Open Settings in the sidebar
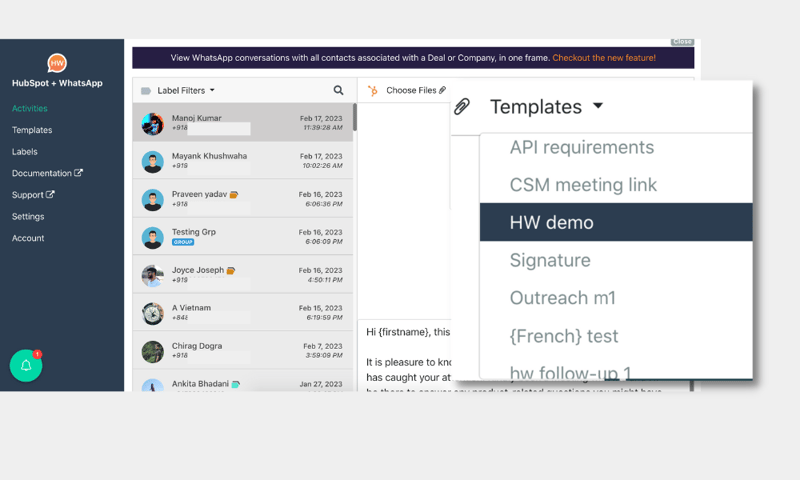Screen dimensions: 800x480 [28, 217]
